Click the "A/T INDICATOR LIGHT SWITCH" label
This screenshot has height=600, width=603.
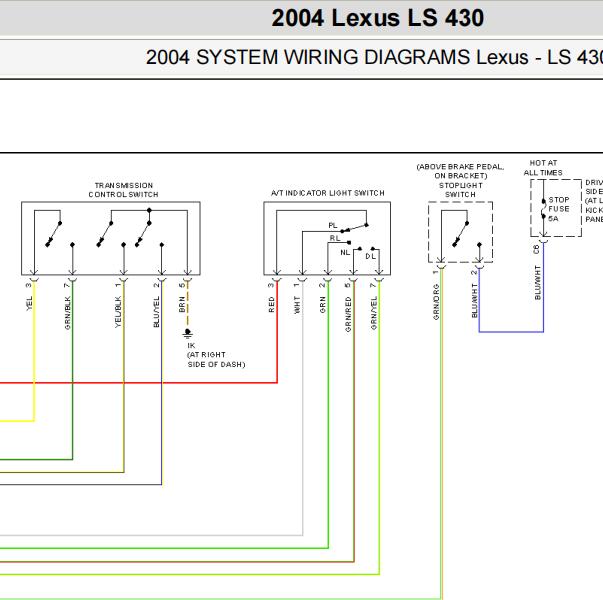[x=328, y=193]
